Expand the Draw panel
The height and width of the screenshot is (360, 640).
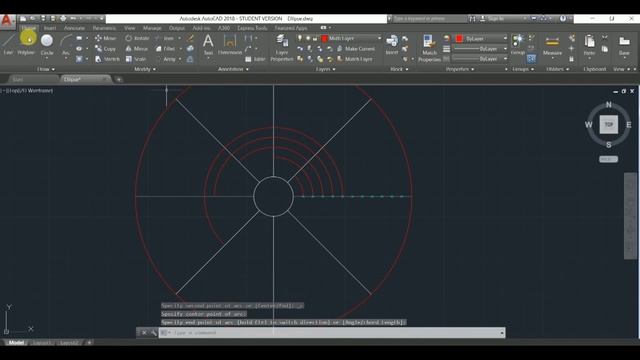[46, 69]
